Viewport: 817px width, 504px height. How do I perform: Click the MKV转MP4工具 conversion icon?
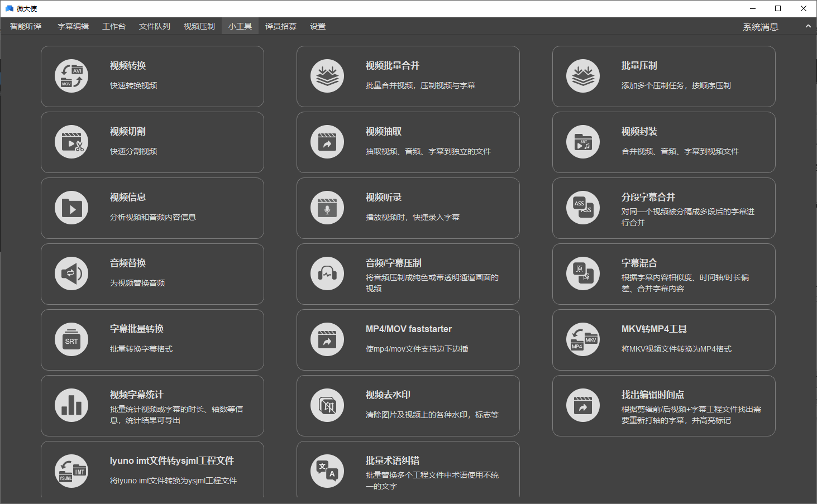point(583,339)
